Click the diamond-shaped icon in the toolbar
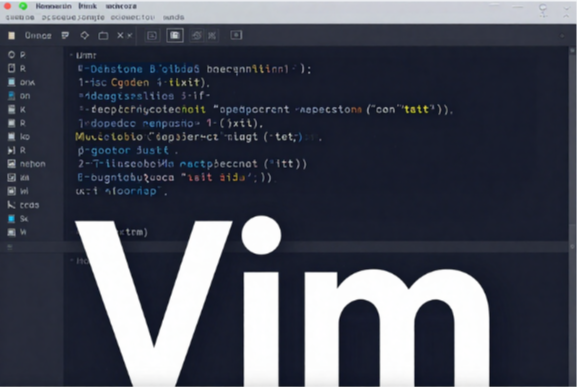The width and height of the screenshot is (578, 387). point(84,35)
